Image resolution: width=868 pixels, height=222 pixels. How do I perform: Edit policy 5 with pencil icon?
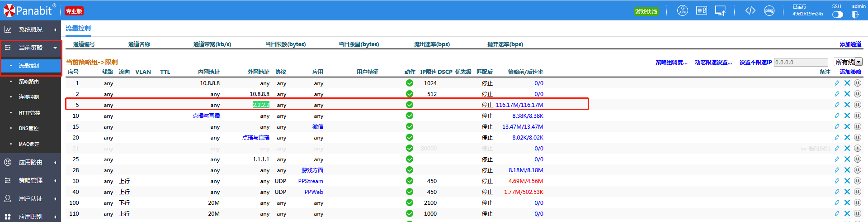point(837,105)
